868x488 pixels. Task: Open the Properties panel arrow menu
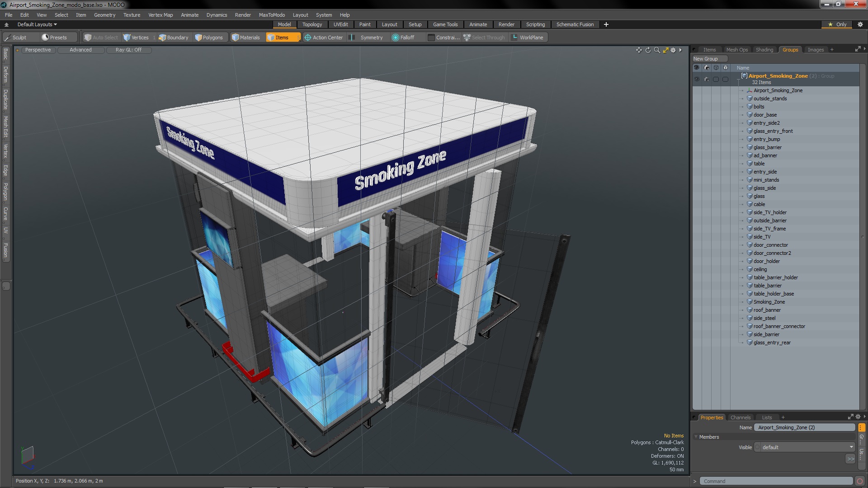point(864,417)
